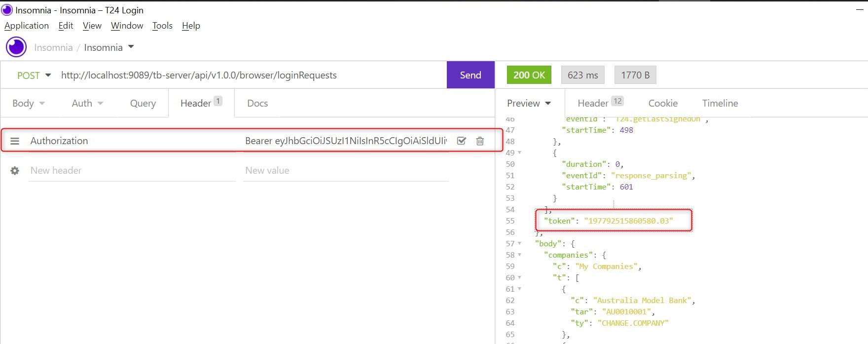
Task: Delete the Authorization header with trash icon
Action: coord(480,141)
